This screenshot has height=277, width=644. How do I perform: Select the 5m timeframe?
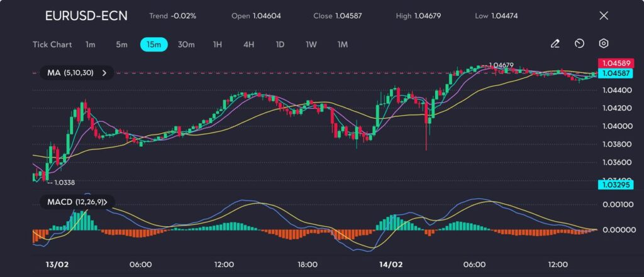point(121,45)
